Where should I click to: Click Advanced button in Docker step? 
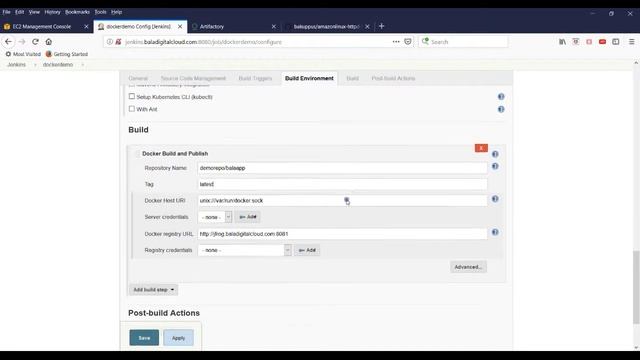tap(468, 267)
